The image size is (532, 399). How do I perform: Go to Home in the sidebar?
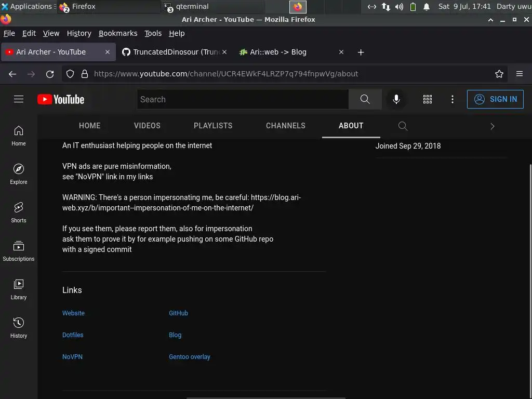[x=19, y=136]
